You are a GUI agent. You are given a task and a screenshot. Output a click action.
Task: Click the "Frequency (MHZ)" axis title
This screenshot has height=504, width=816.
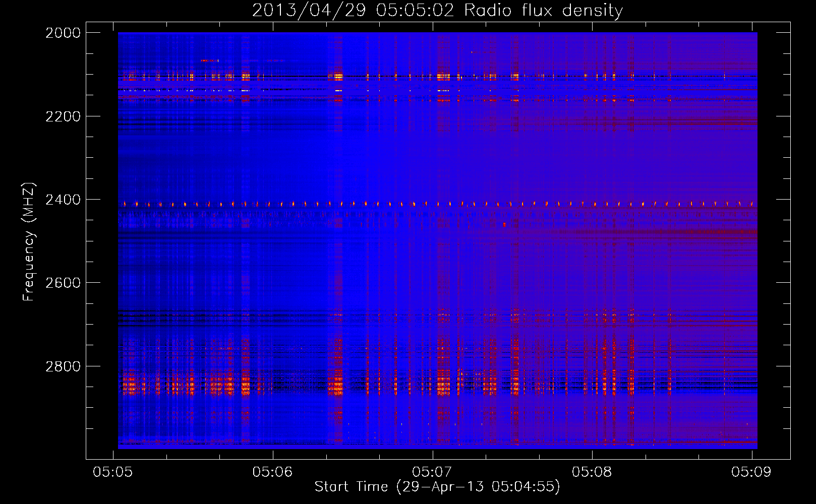tap(30, 242)
